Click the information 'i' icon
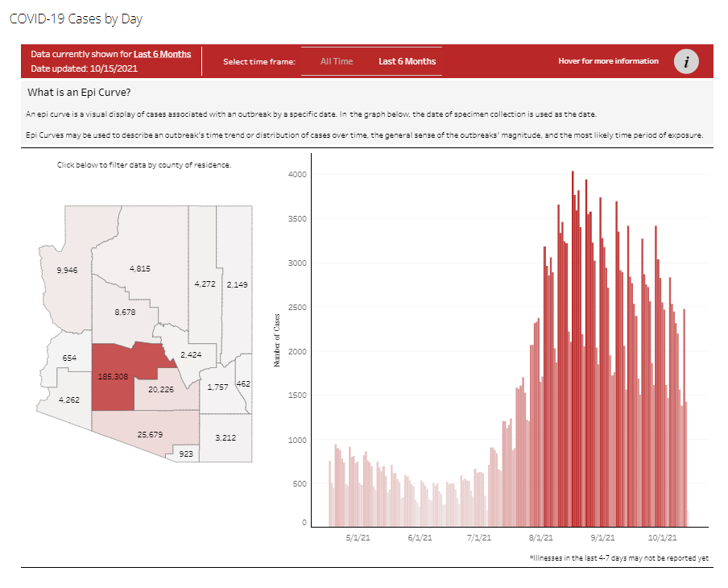Screen dimensions: 728x588 [685, 62]
